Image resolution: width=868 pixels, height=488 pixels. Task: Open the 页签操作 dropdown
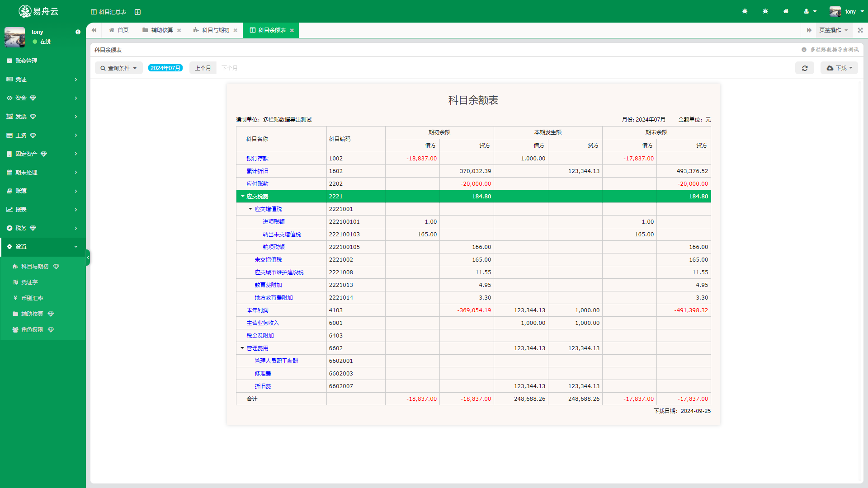click(x=834, y=30)
